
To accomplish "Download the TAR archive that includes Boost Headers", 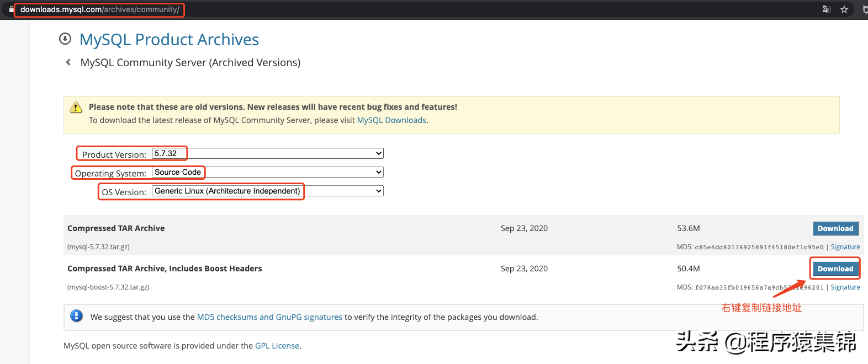I will tap(835, 269).
